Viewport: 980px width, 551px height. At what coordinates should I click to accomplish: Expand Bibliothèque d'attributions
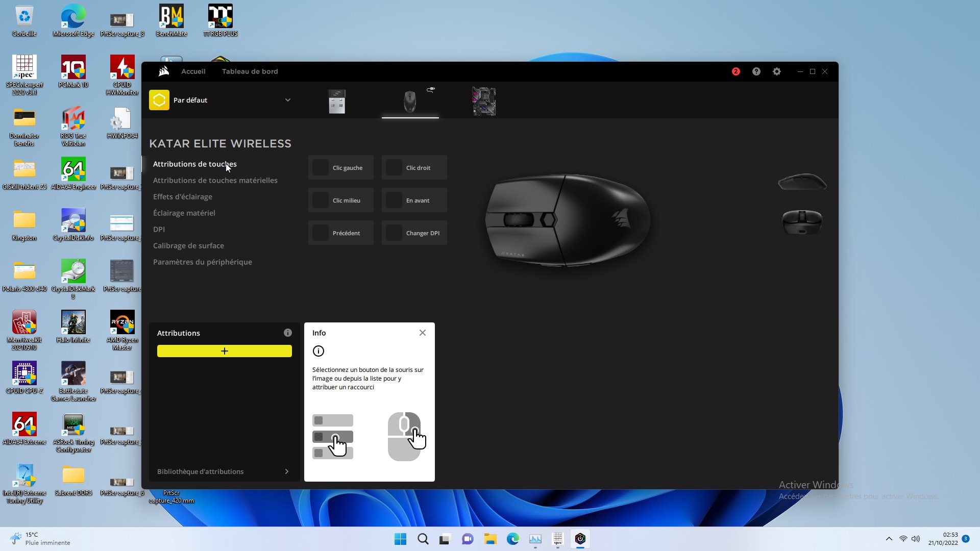225,471
